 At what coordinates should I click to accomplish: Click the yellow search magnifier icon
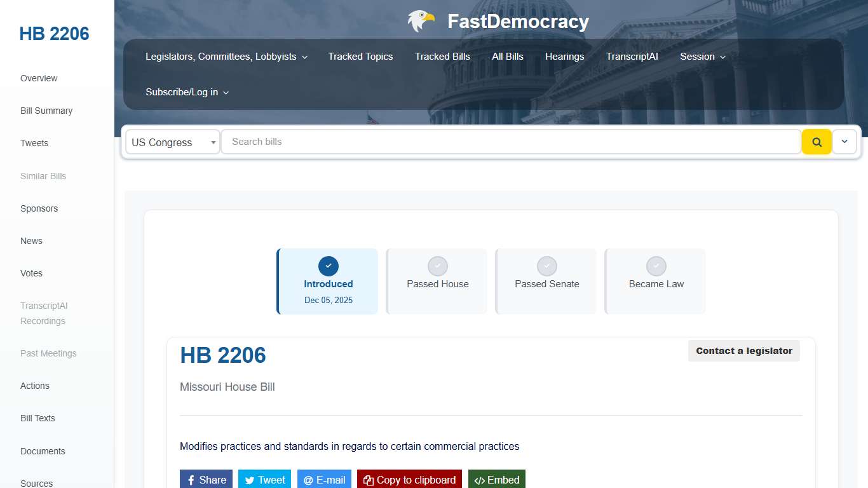coord(817,142)
